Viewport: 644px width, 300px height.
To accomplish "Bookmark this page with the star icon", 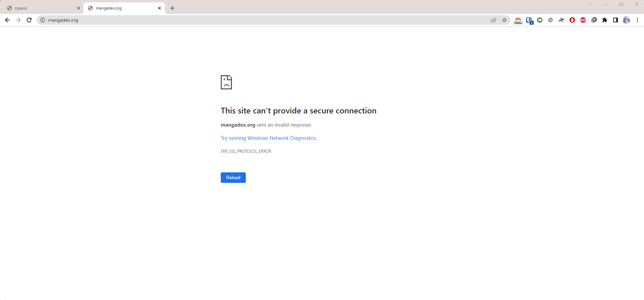I will coord(505,20).
